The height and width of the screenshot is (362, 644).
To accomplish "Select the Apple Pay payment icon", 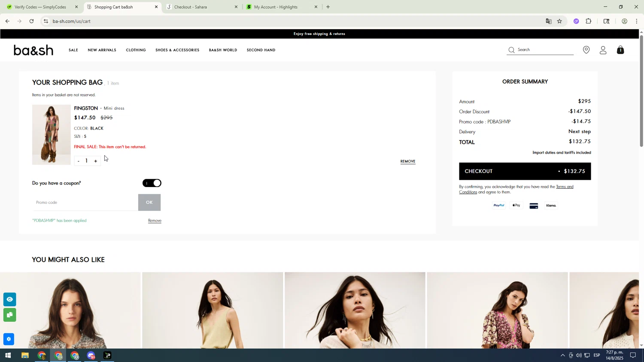I will tap(516, 205).
